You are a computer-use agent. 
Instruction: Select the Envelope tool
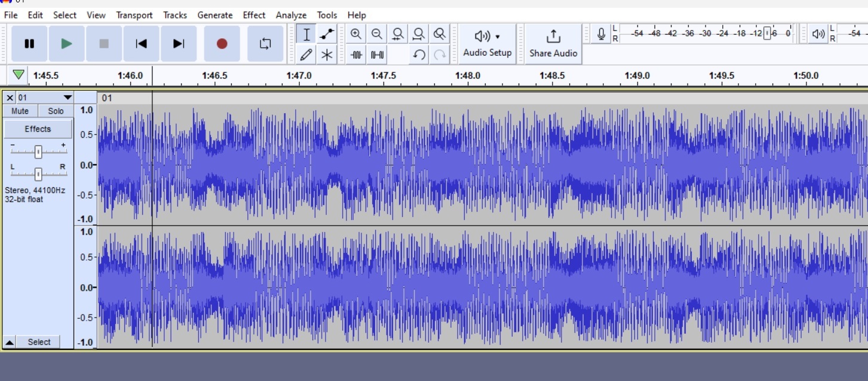pos(327,34)
